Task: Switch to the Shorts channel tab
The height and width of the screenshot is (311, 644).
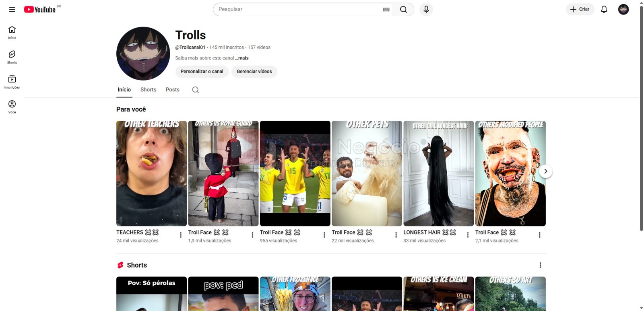Action: click(x=148, y=90)
